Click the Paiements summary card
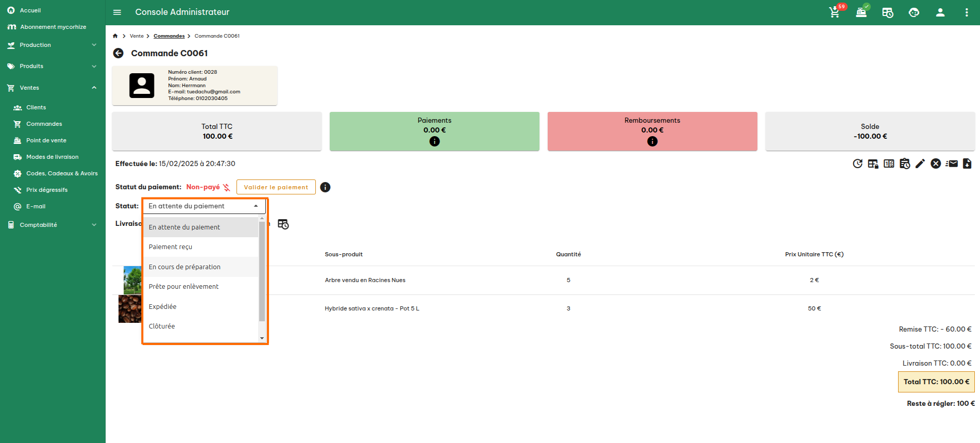The width and height of the screenshot is (980, 443). (434, 132)
